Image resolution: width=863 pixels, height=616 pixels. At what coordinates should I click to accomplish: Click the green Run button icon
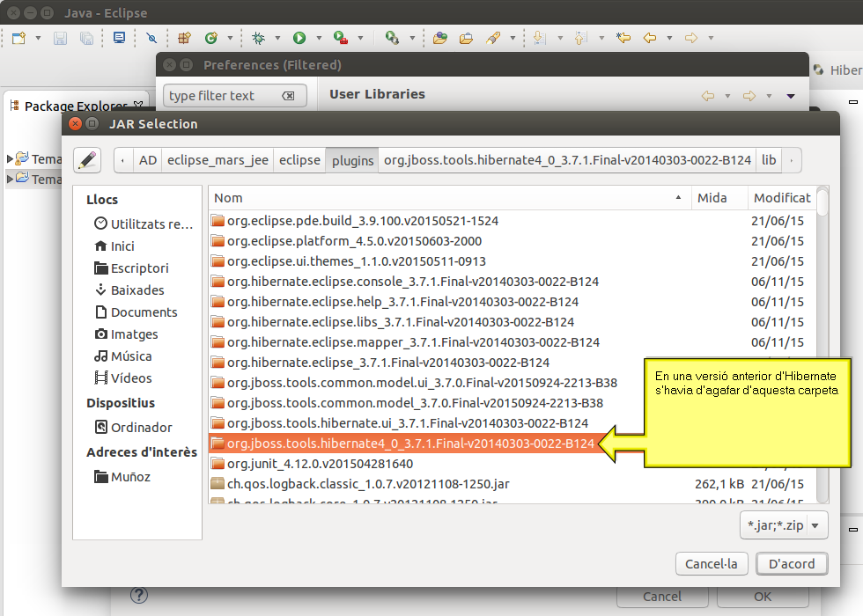tap(299, 38)
